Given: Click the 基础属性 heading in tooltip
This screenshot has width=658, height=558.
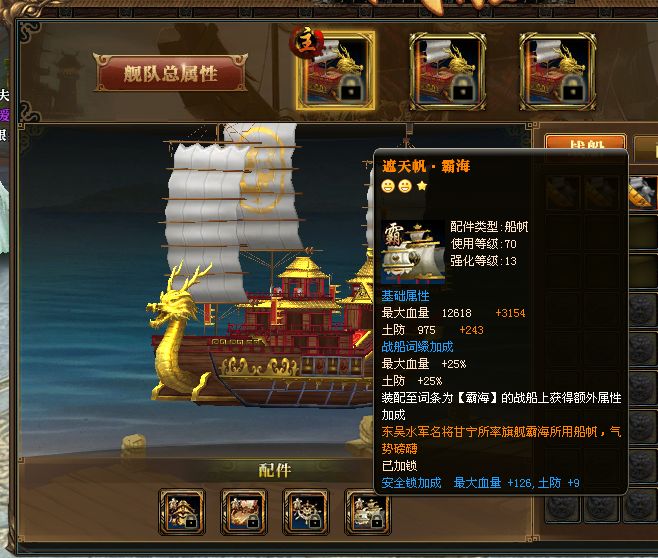Looking at the screenshot, I should click(x=405, y=296).
